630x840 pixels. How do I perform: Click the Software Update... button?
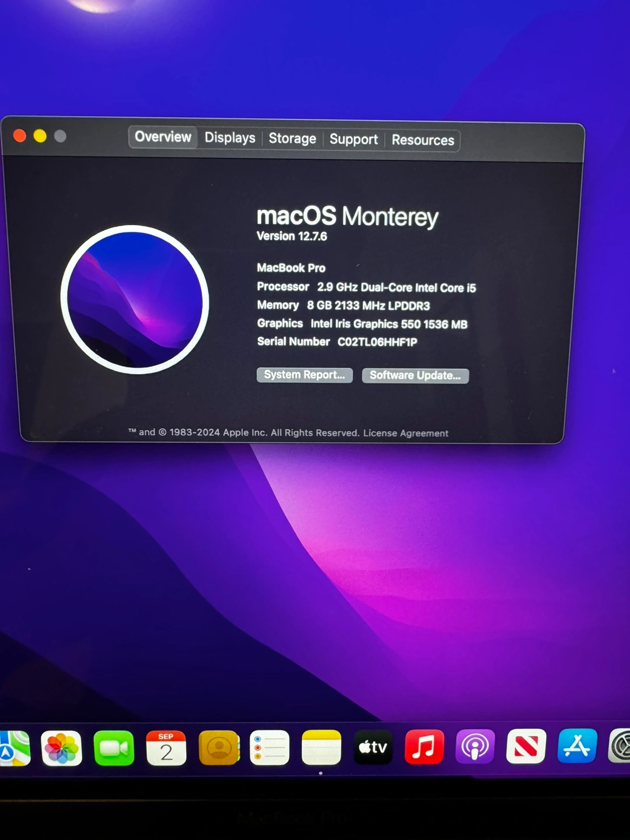pos(415,376)
